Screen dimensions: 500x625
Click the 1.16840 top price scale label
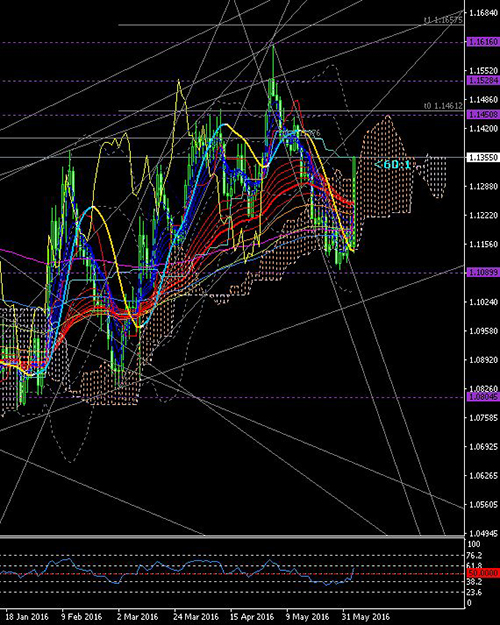pyautogui.click(x=484, y=13)
